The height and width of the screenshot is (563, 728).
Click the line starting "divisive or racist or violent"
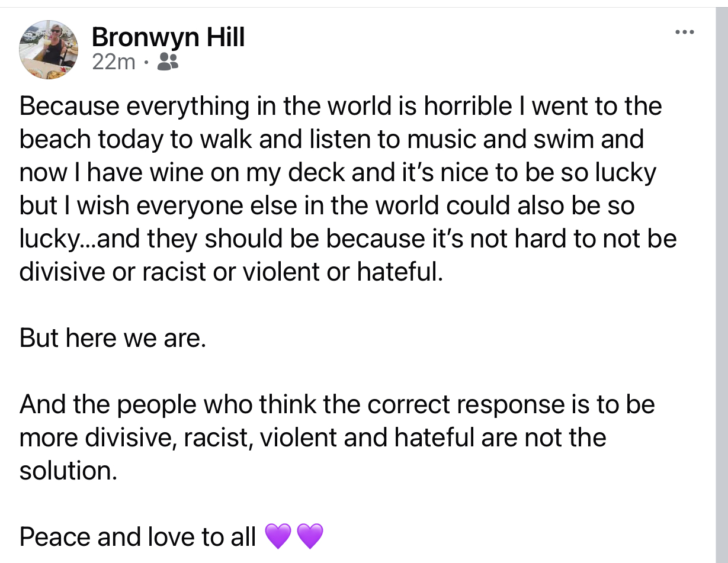coord(230,272)
